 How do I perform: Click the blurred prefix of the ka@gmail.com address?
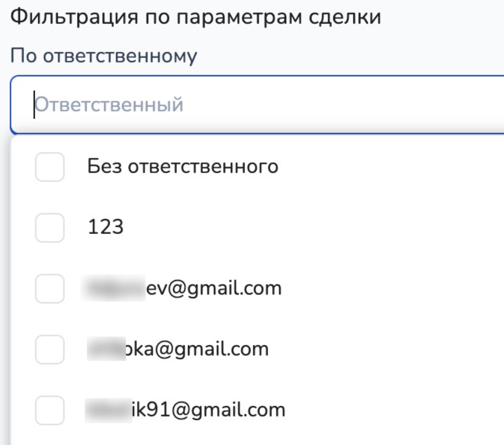106,349
